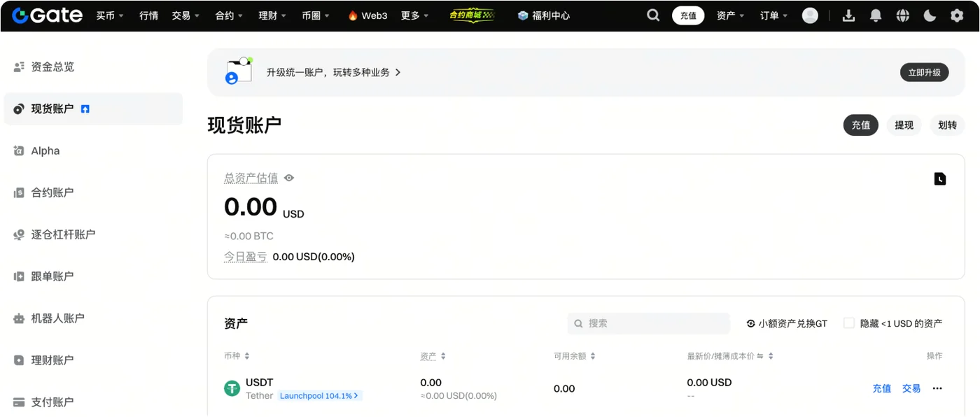The height and width of the screenshot is (417, 980).
Task: Select 逐仓杠杆账户 in sidebar
Action: tap(63, 235)
